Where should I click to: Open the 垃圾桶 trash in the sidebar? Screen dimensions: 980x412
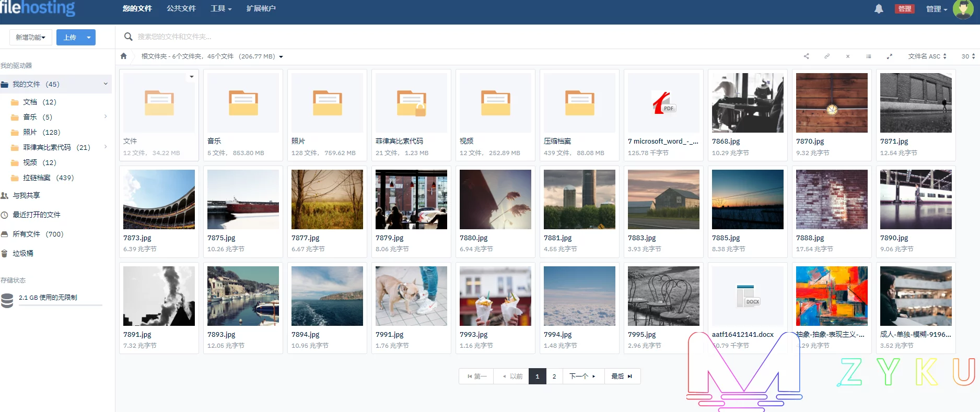click(x=23, y=253)
